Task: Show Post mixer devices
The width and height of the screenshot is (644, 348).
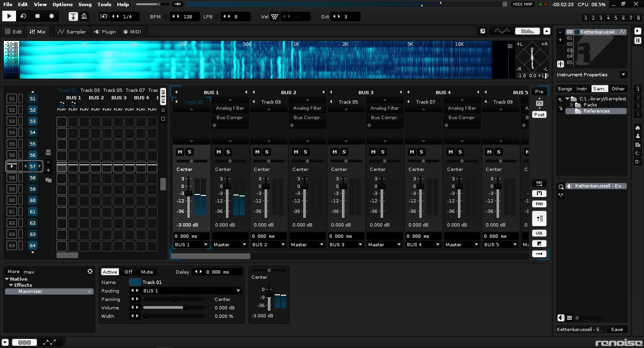Action: click(x=539, y=115)
